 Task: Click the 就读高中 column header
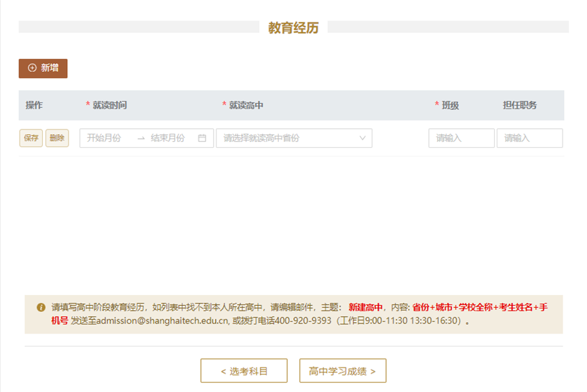coord(246,105)
